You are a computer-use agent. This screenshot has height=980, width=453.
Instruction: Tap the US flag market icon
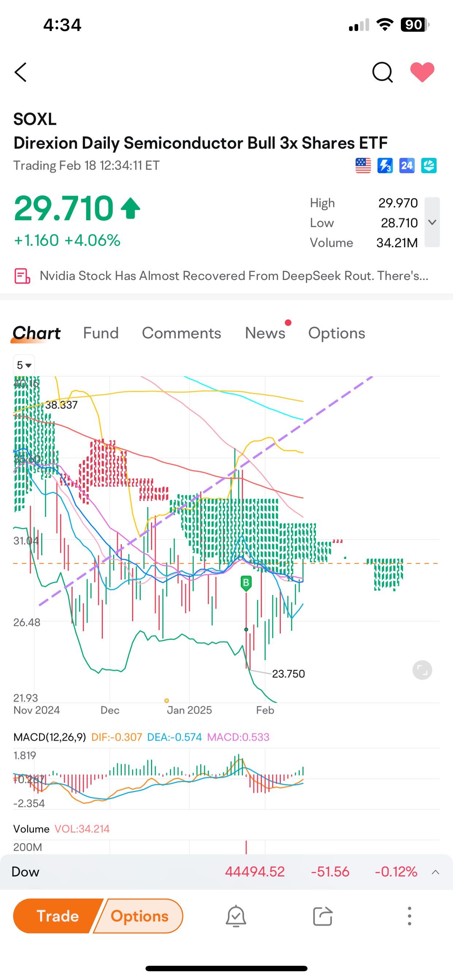tap(363, 166)
